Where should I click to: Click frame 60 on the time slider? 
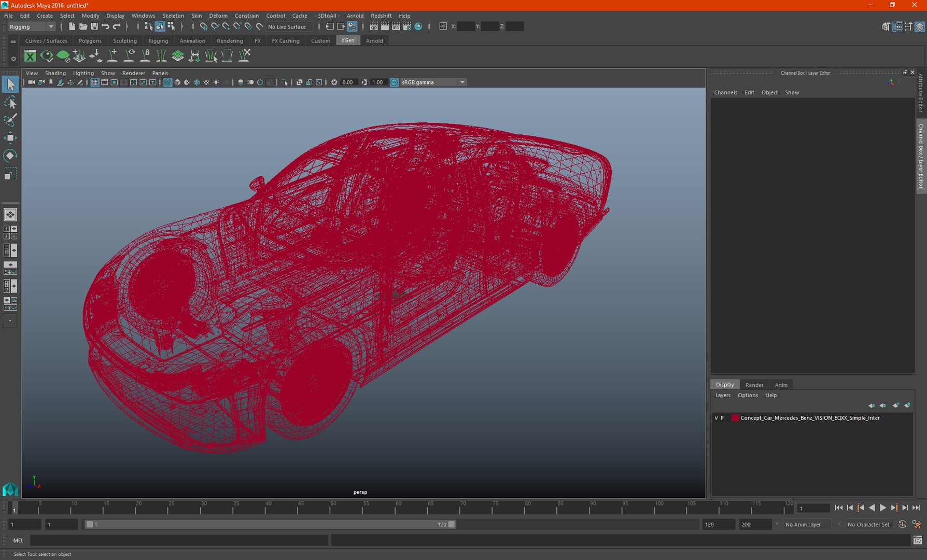(x=399, y=508)
